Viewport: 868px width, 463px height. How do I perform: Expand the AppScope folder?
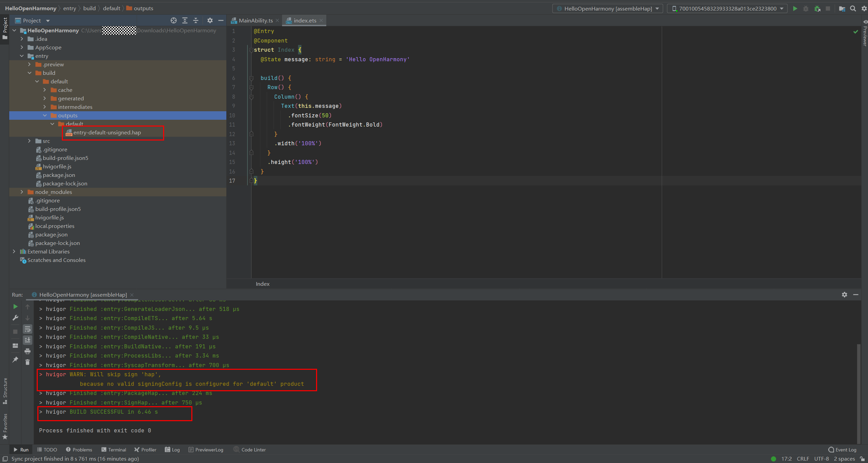(x=22, y=47)
